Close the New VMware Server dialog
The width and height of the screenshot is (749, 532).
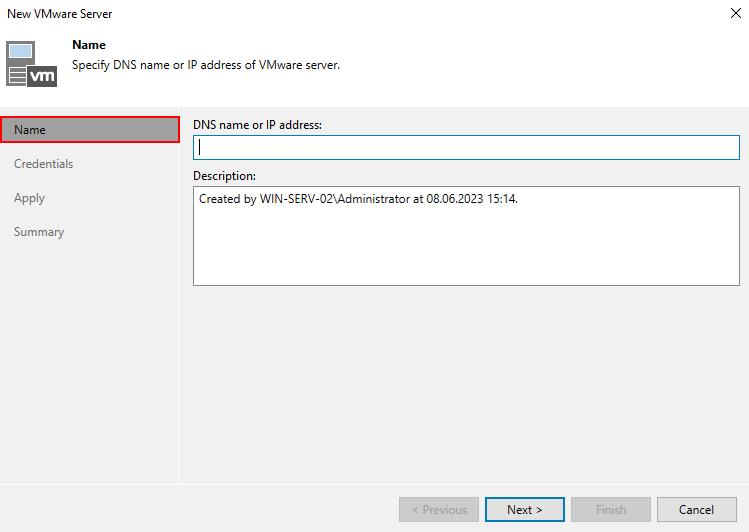[736, 13]
